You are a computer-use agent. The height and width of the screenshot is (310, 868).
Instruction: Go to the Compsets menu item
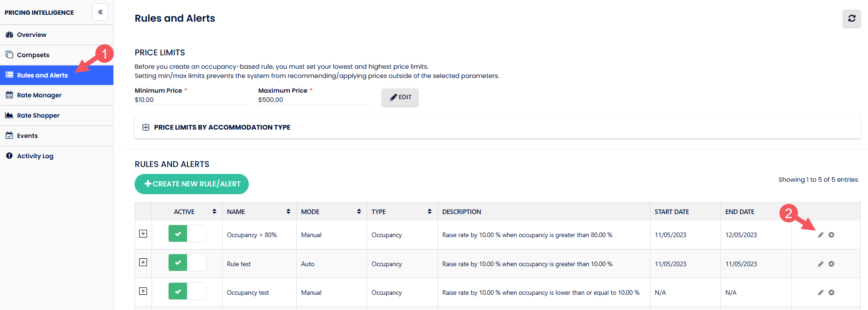coord(33,55)
